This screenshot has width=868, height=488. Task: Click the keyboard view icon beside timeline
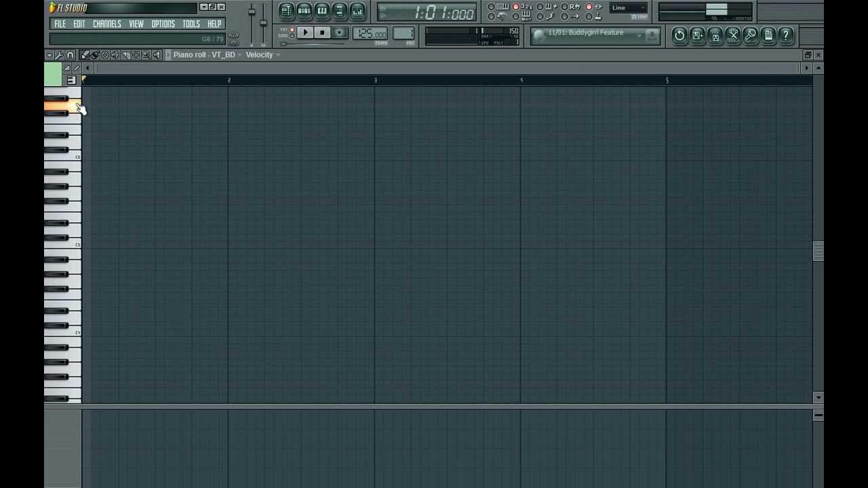71,80
